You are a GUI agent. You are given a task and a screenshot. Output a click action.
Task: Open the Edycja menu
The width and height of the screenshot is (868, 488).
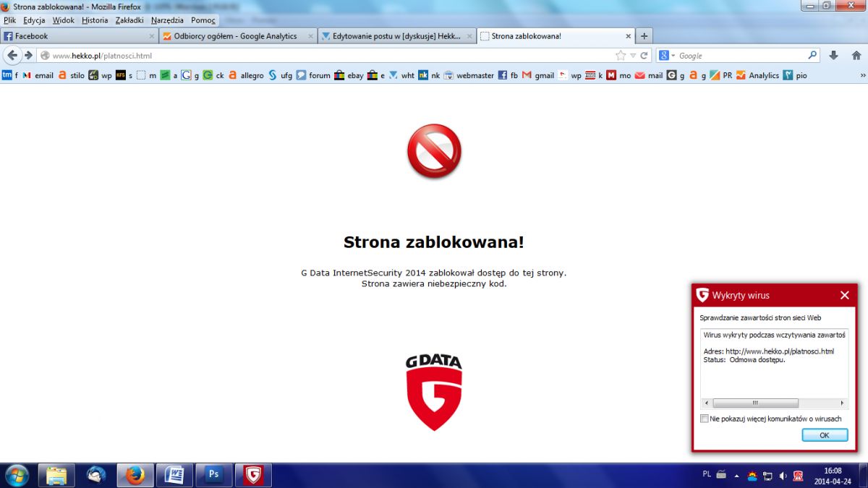(x=34, y=20)
